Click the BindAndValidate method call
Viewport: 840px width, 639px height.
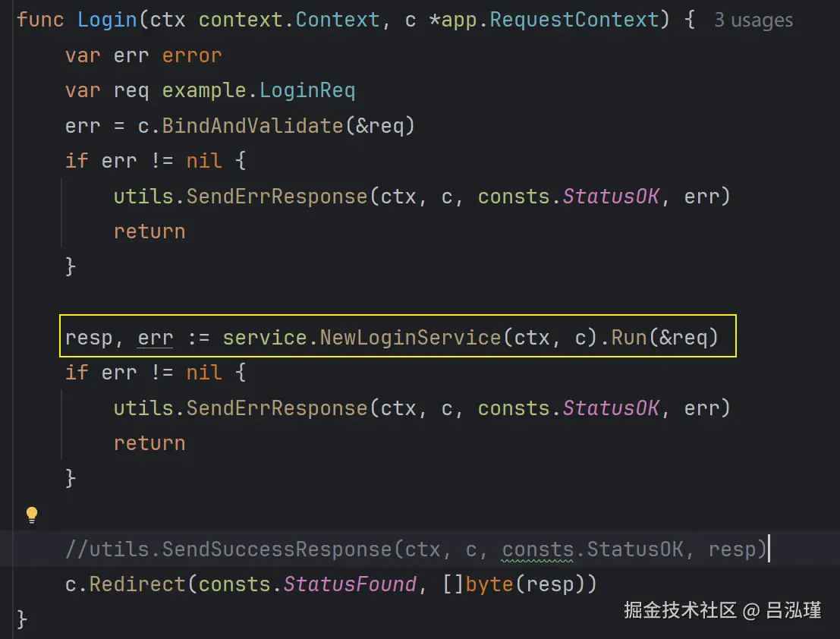(x=253, y=126)
